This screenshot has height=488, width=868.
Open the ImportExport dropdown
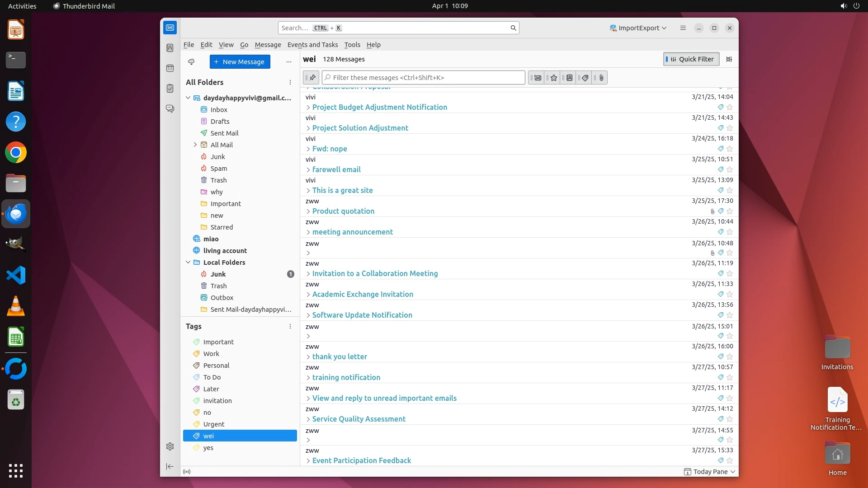coord(638,28)
